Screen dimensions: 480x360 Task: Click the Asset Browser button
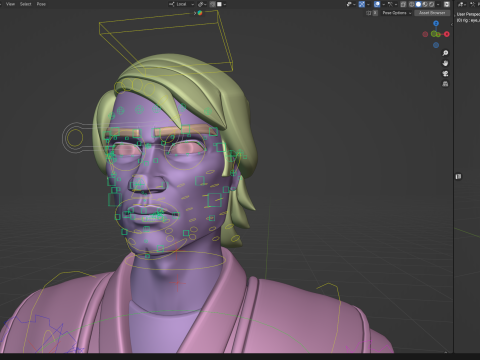pyautogui.click(x=432, y=13)
